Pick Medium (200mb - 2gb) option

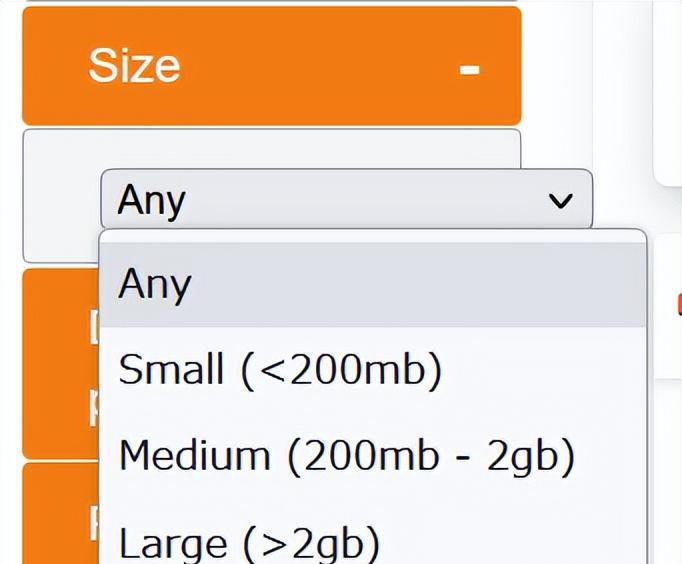click(x=346, y=456)
